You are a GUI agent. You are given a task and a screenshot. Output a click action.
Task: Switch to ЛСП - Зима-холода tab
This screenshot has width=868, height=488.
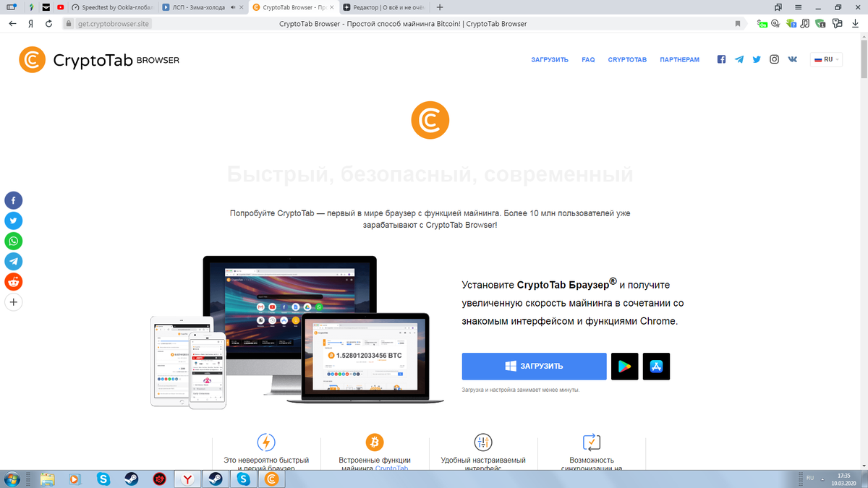pos(203,7)
